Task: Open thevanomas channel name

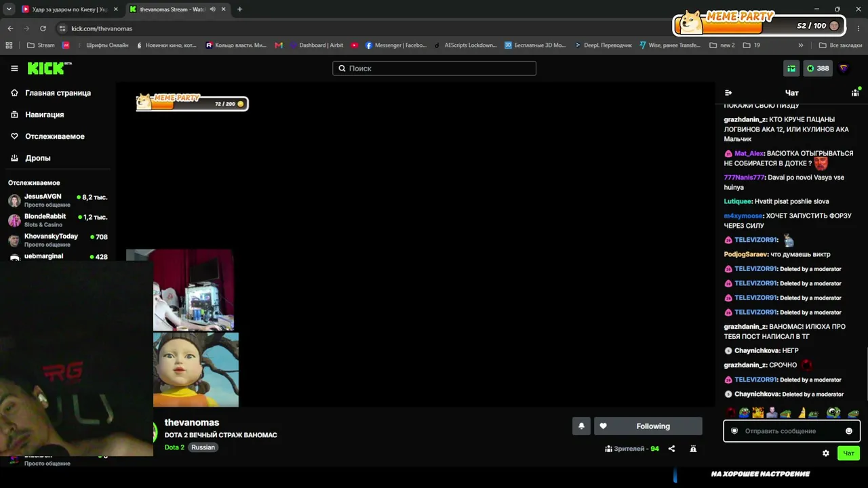Action: [x=192, y=422]
